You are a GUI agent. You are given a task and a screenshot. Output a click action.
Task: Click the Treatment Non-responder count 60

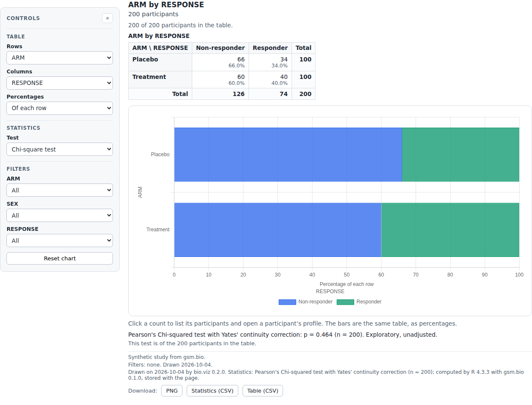[x=241, y=77]
